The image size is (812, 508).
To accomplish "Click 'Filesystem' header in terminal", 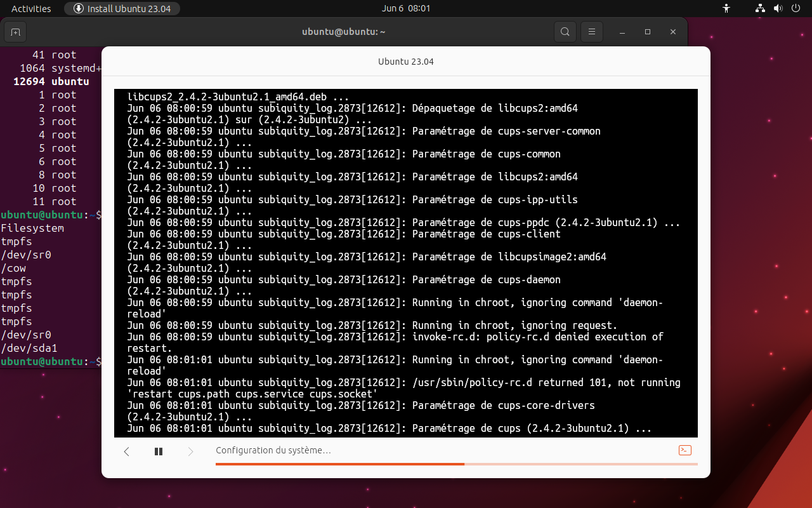I will coord(32,228).
